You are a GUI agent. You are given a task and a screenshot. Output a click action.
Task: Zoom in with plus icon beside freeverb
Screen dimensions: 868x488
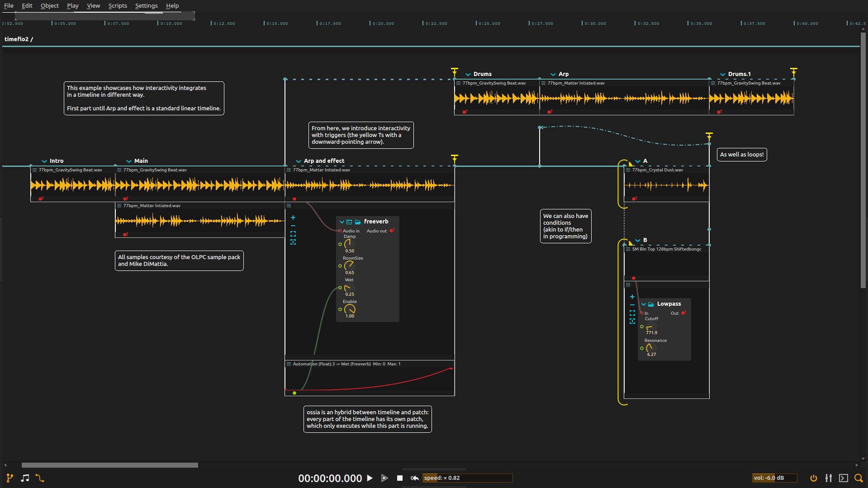pos(293,218)
